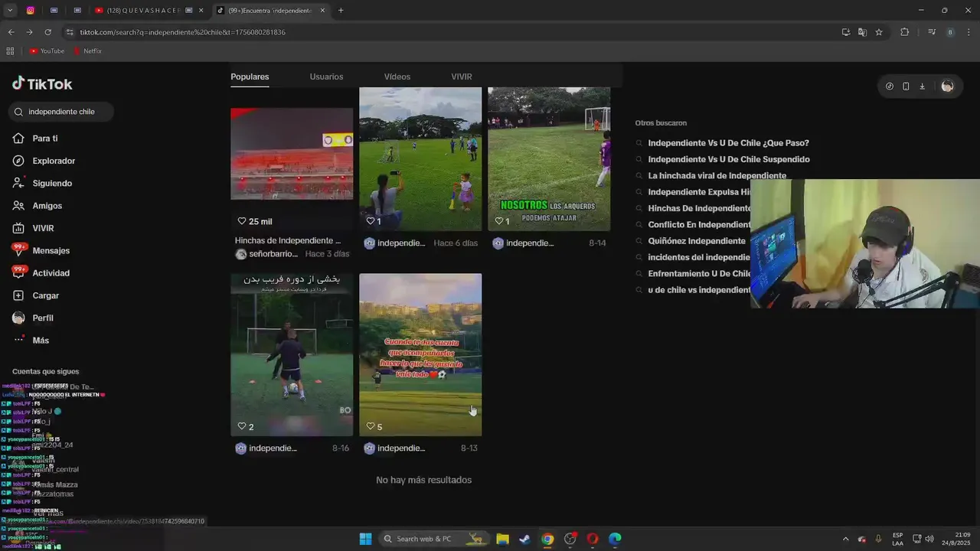
Task: Click the translate page icon in address bar
Action: (862, 32)
